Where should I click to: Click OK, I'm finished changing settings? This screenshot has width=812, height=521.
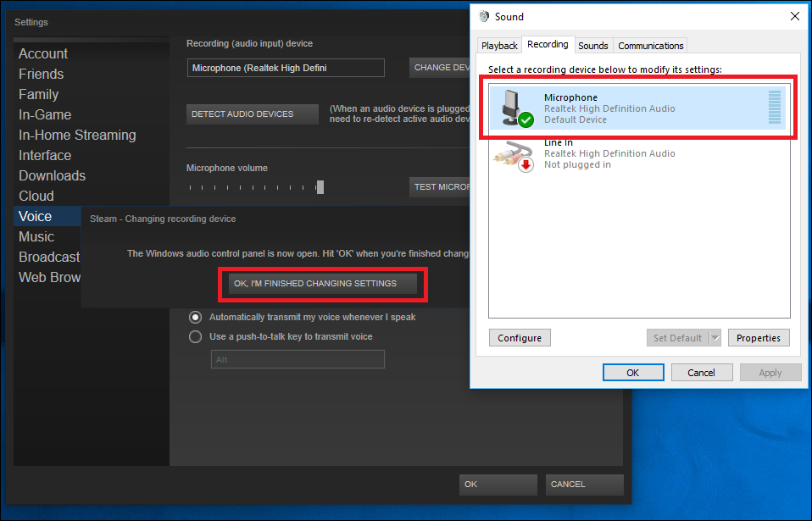pyautogui.click(x=323, y=284)
